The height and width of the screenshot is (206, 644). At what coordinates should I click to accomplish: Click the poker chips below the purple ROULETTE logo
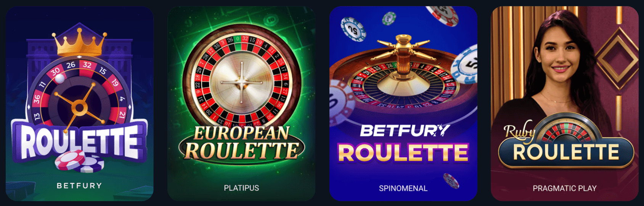coord(79,161)
